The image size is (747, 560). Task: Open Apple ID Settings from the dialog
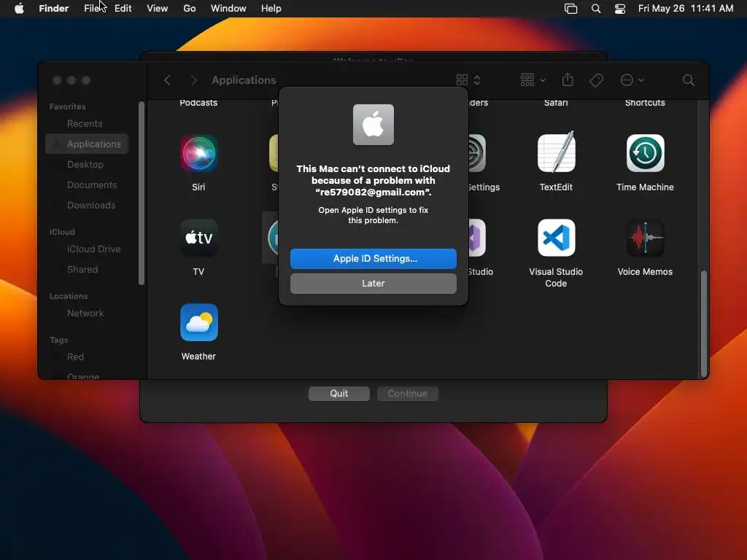(373, 259)
